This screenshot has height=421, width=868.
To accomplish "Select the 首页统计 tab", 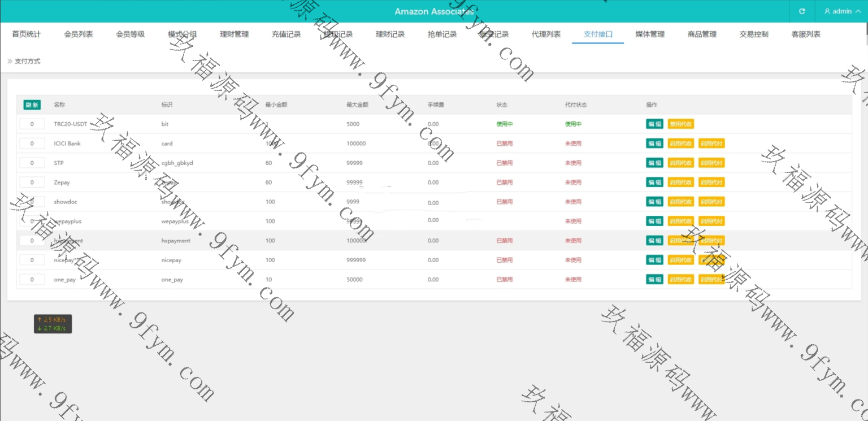I will [27, 34].
